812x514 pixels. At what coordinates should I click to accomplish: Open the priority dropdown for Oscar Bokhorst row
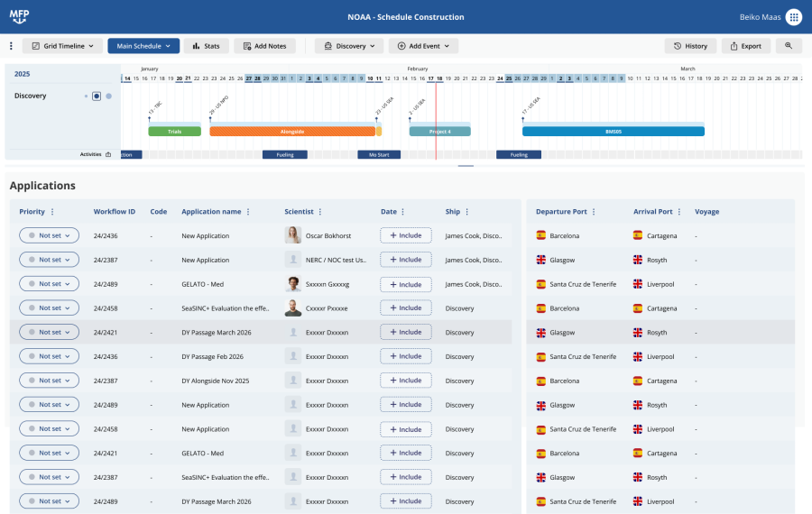click(x=50, y=235)
